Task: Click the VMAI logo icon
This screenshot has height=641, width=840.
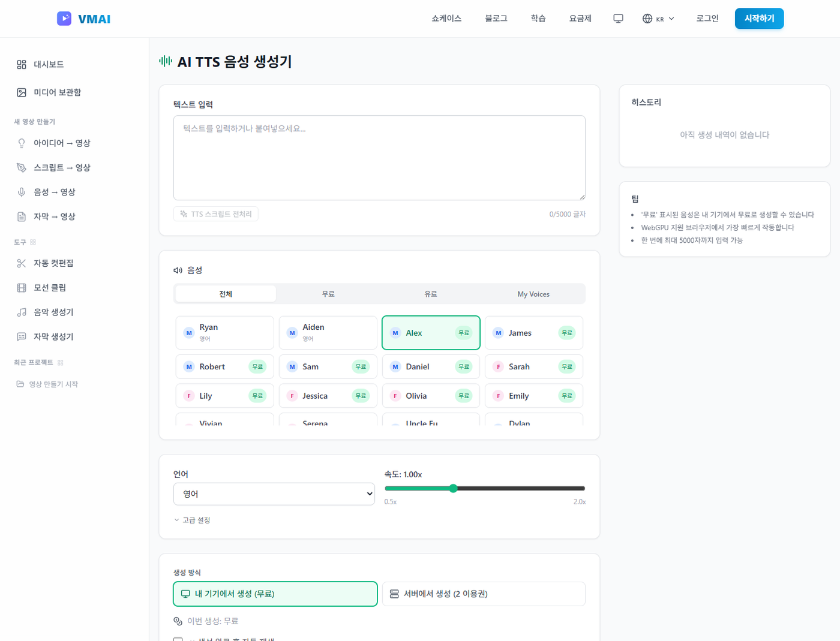Action: (64, 19)
